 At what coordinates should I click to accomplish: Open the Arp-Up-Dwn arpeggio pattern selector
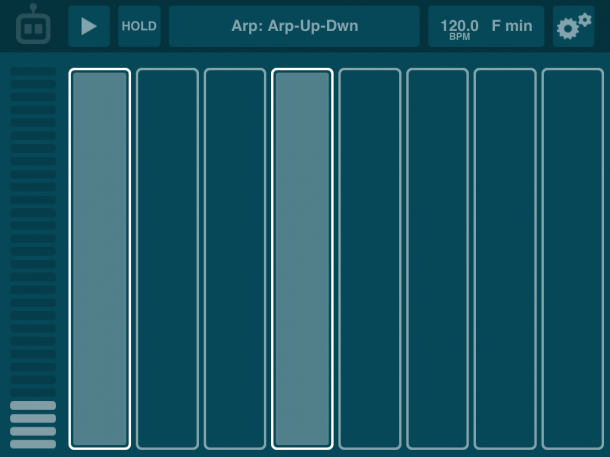294,26
